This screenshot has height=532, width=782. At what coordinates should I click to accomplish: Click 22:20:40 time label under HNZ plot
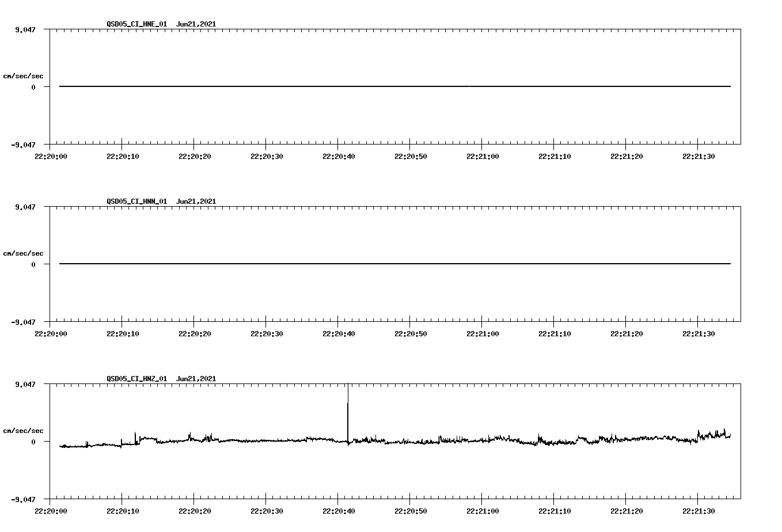pos(339,511)
